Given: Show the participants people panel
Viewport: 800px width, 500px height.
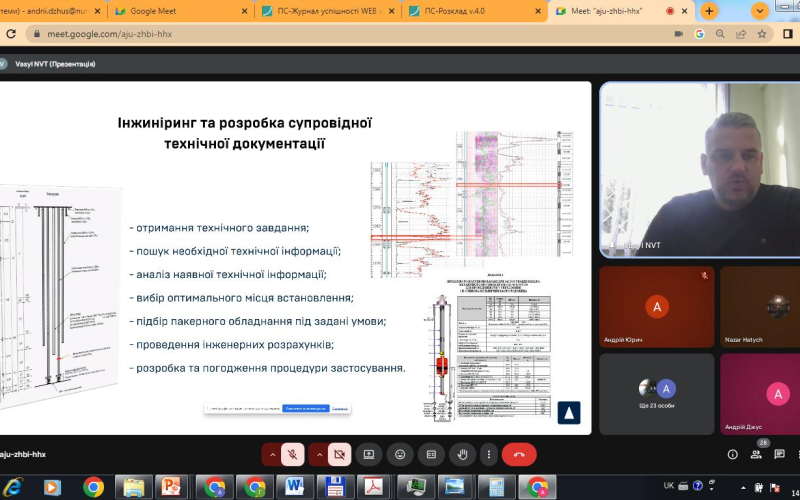Looking at the screenshot, I should point(756,454).
